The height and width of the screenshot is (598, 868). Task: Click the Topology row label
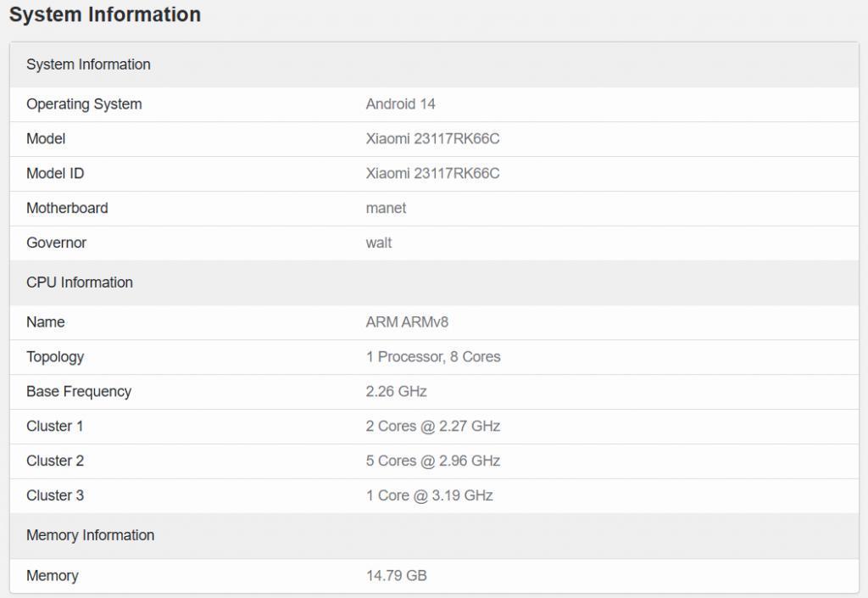pyautogui.click(x=55, y=357)
